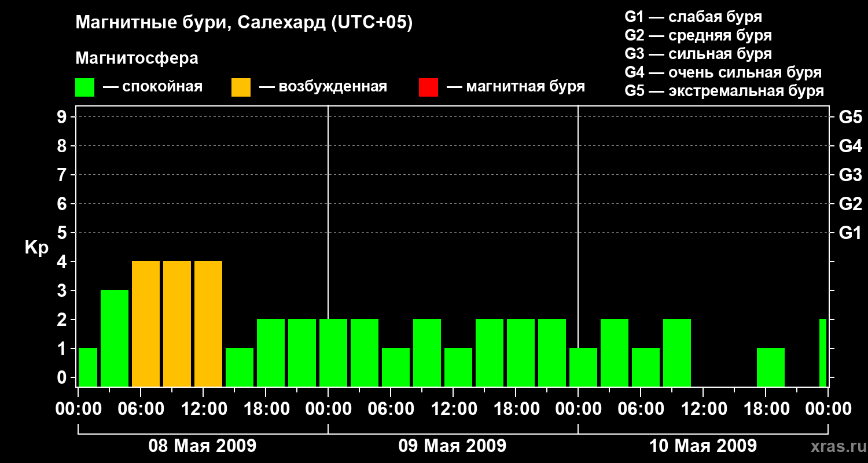Click the '— возбужденная' legend label

click(x=323, y=87)
